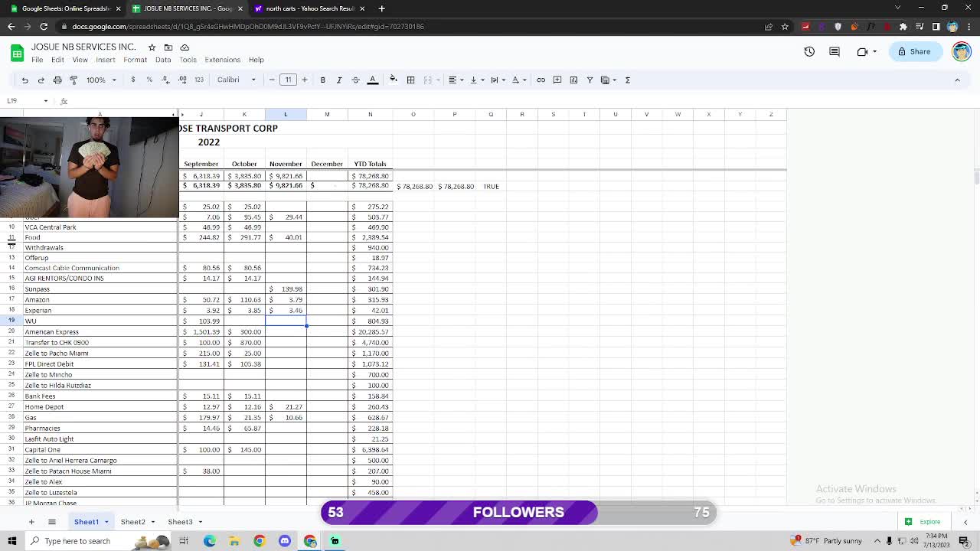Image resolution: width=980 pixels, height=551 pixels.
Task: Increase font size with plus button
Action: pyautogui.click(x=305, y=80)
